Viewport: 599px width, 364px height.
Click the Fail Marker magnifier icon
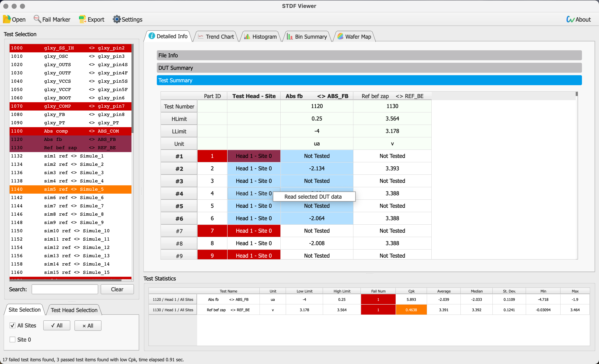(37, 19)
